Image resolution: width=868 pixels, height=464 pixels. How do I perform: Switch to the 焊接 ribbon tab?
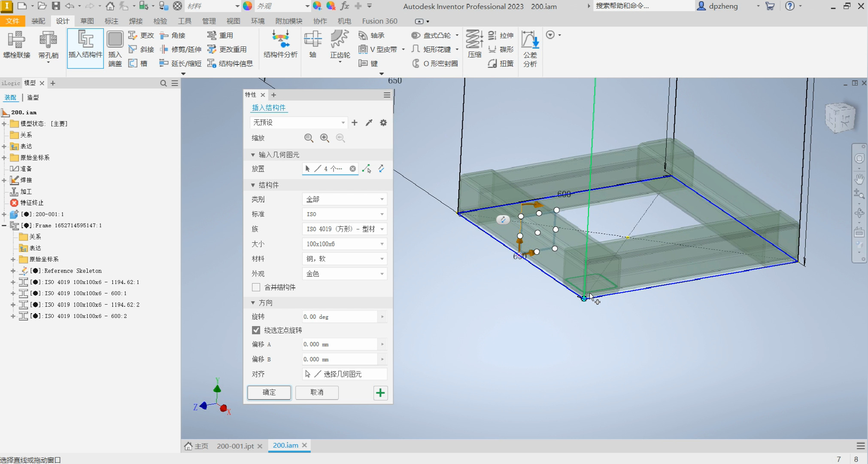(x=135, y=21)
